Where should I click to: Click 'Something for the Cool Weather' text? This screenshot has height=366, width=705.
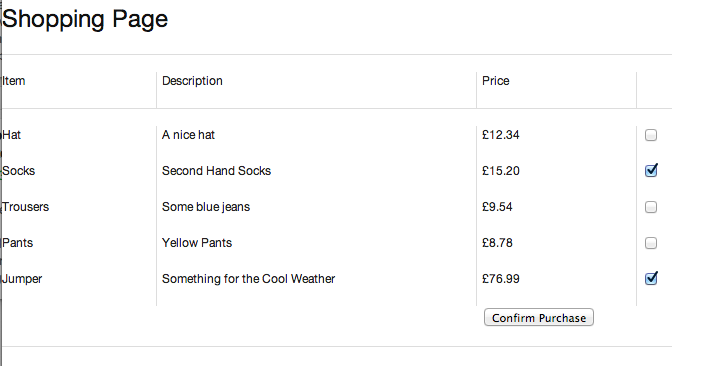[249, 279]
